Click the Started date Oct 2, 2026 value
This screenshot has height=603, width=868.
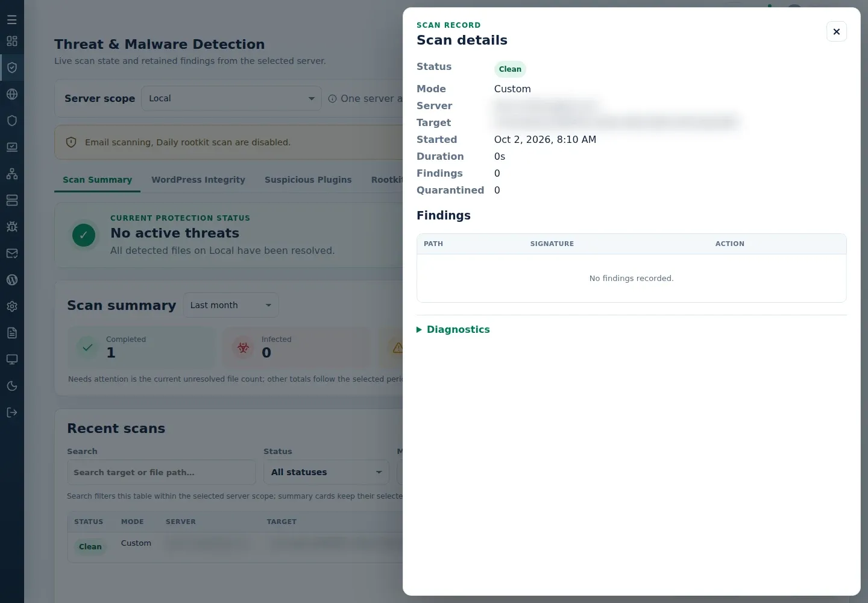545,139
